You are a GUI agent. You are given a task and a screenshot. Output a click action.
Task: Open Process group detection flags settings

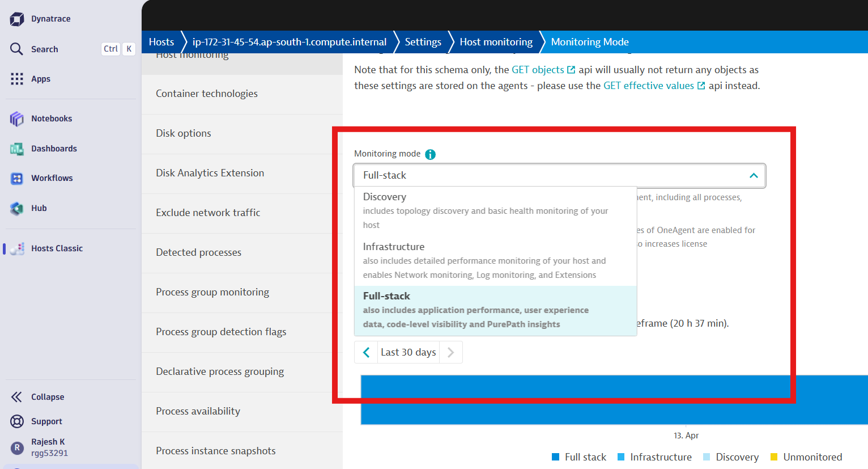(242, 332)
